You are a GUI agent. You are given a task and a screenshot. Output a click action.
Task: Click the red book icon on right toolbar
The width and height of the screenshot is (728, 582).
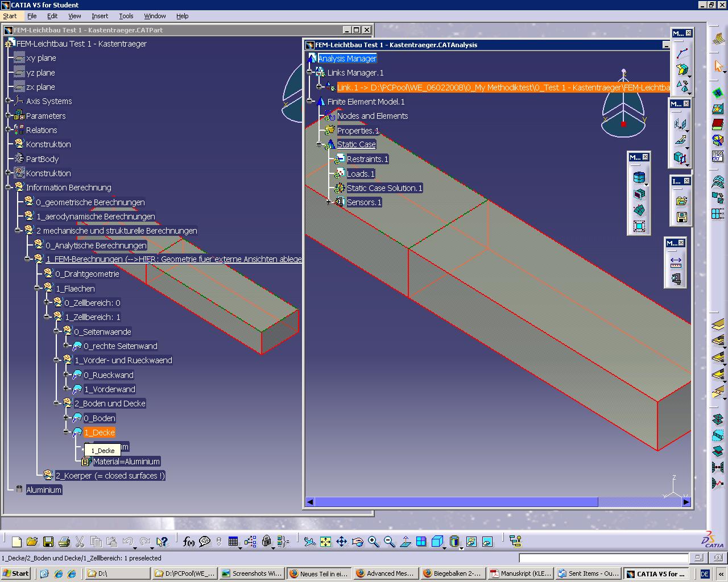pyautogui.click(x=718, y=124)
